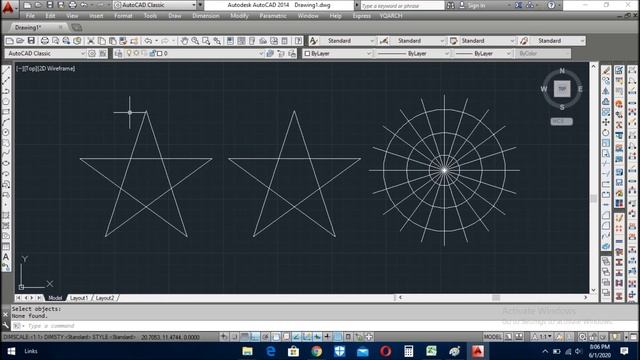Screen dimensions: 640x360
Task: Open the Modify menu
Action: [x=239, y=16]
